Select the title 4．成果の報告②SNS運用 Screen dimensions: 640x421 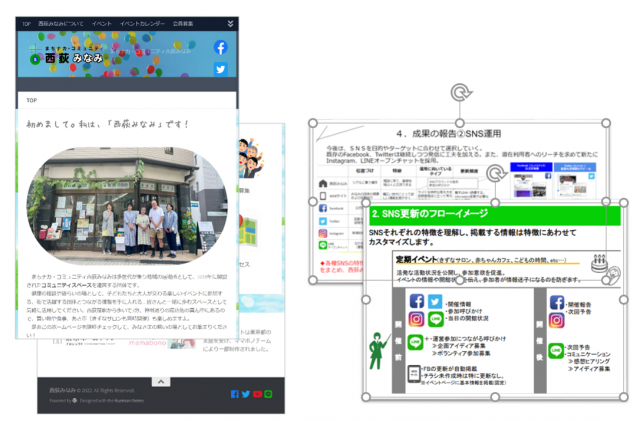pos(448,134)
